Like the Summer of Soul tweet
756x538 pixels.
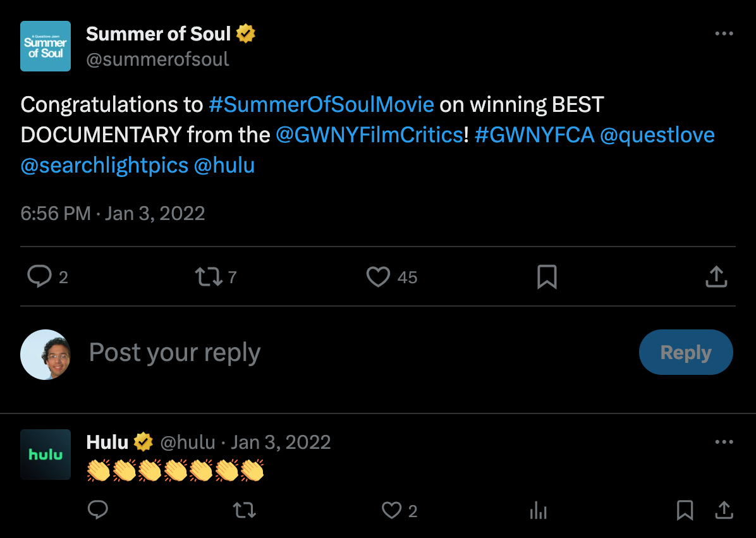(378, 277)
